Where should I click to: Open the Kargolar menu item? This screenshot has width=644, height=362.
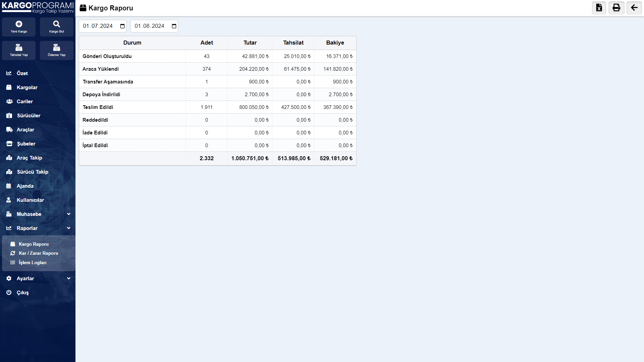(27, 87)
